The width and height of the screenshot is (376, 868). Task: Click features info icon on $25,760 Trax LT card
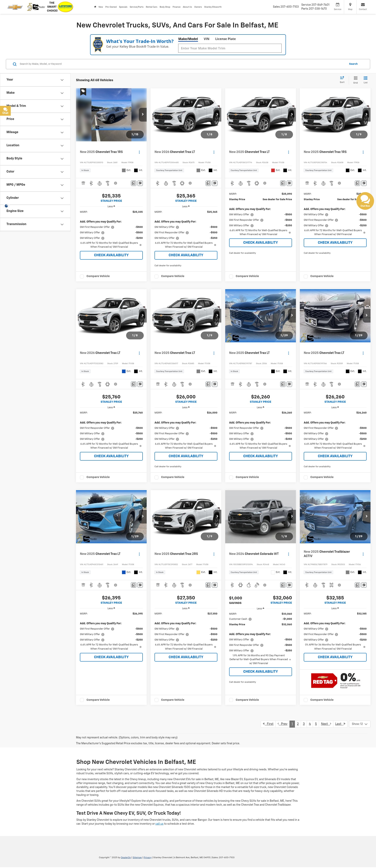pos(116,384)
